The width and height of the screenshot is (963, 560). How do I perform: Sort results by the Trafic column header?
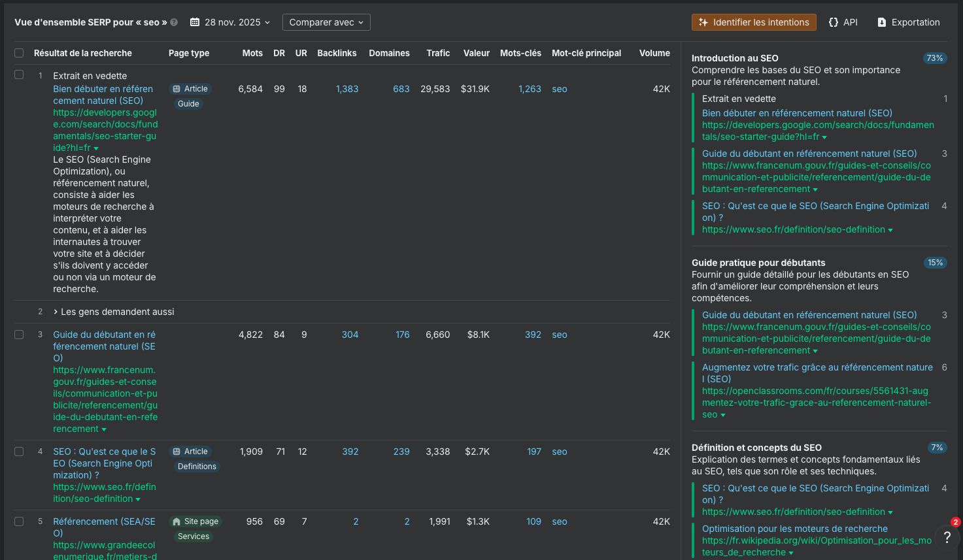click(437, 53)
